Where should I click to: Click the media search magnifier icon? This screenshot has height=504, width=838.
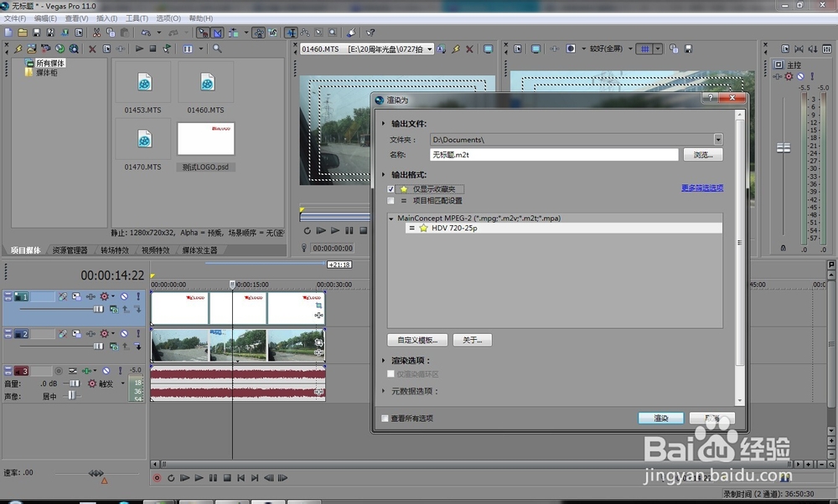click(x=217, y=49)
